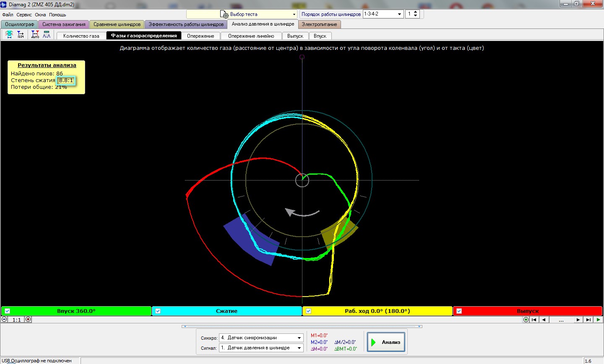Viewport: 604px width, 364px height.
Task: Switch to Эффективность работы цилиндров tab
Action: [x=186, y=24]
